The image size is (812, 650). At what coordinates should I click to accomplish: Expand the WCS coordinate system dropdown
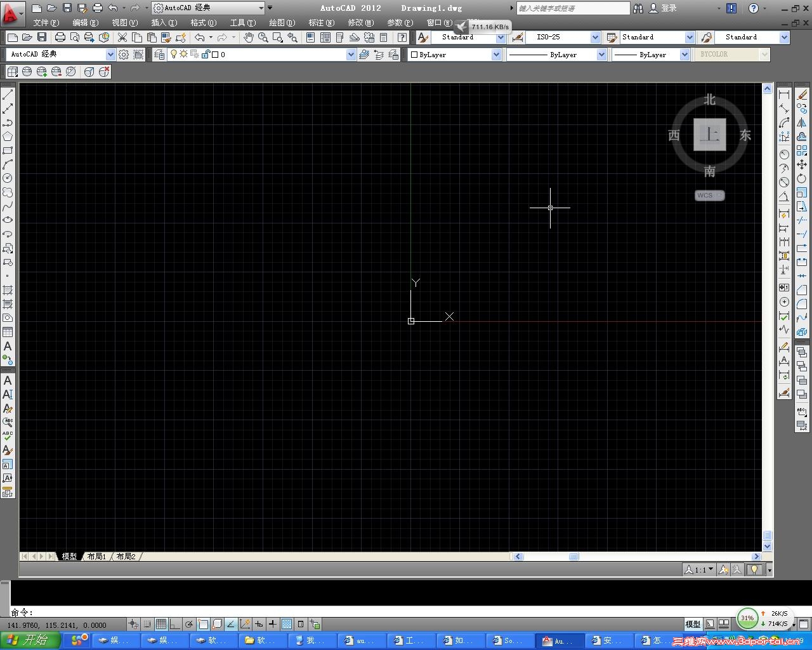(x=710, y=196)
